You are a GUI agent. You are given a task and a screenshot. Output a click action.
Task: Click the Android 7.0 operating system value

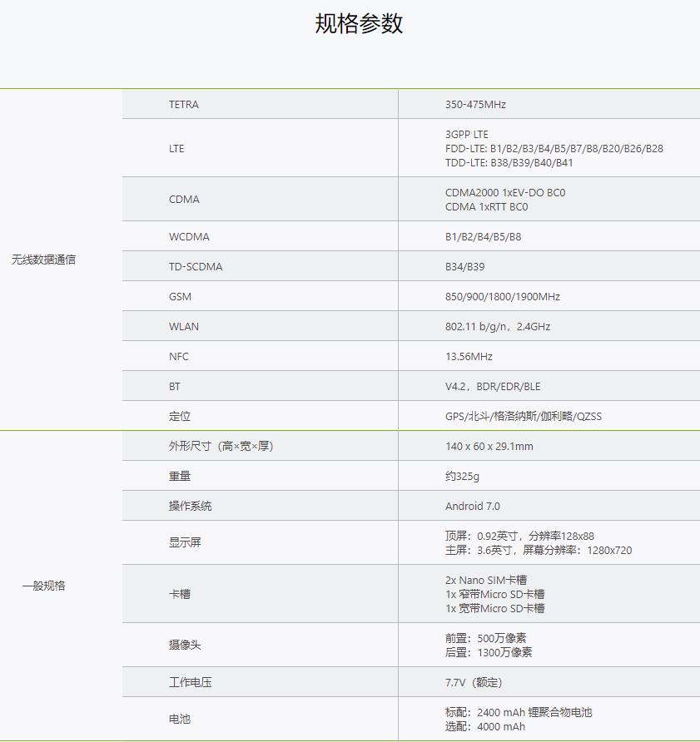[x=472, y=507]
